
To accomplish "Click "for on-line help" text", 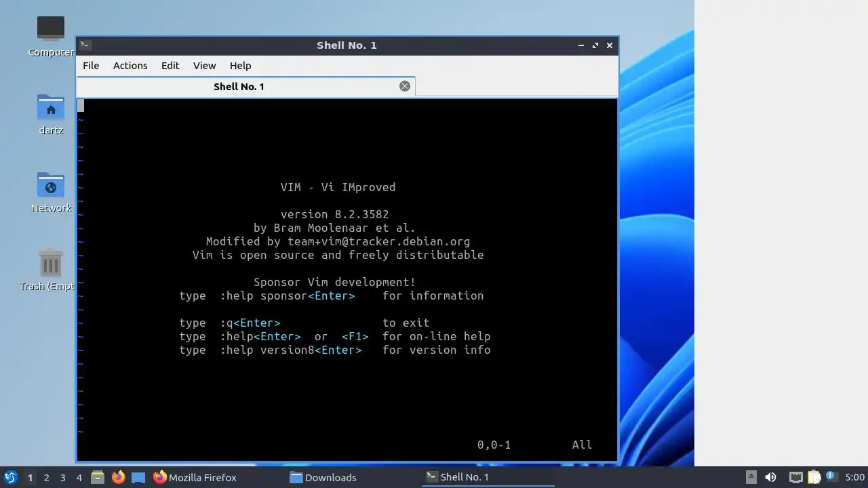I will (x=436, y=336).
